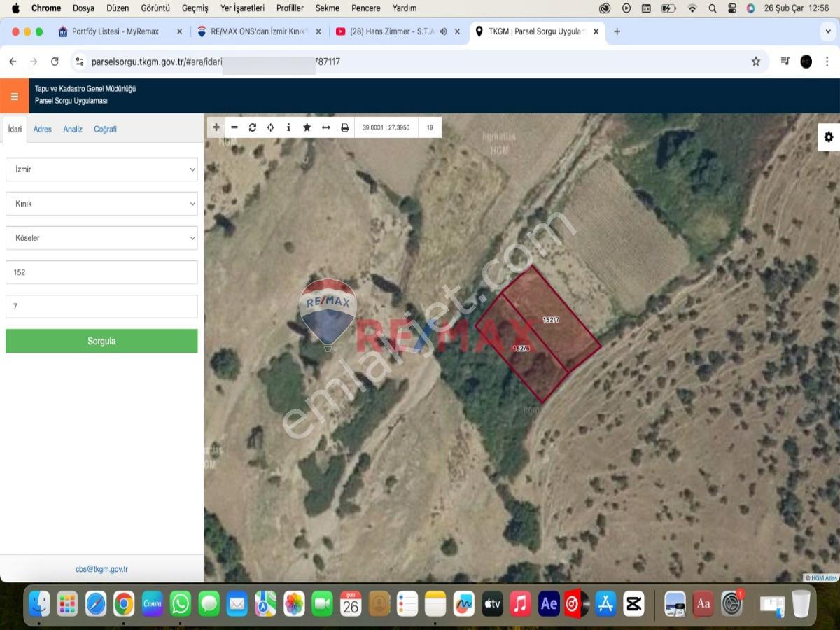
Task: Open CapCut from the dock
Action: 633,603
